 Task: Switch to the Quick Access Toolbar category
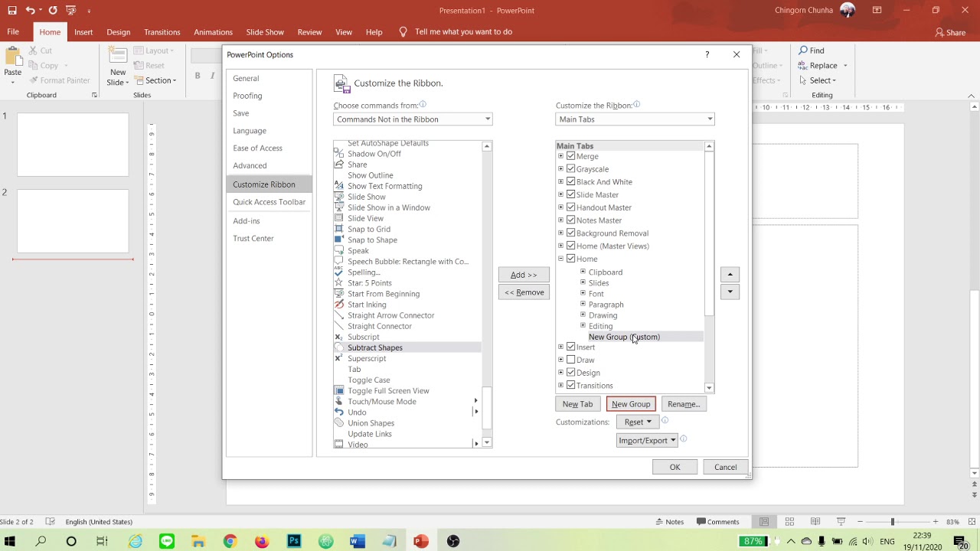point(269,202)
